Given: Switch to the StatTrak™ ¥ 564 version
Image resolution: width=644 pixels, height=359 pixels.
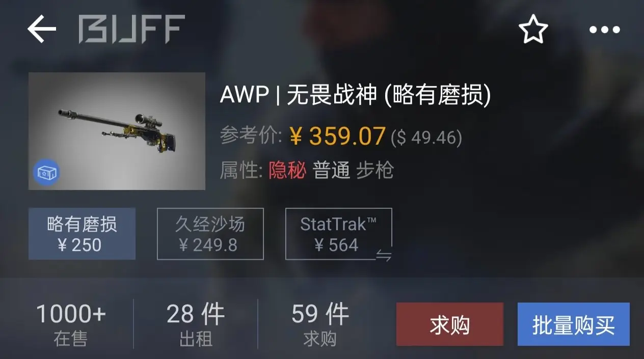Looking at the screenshot, I should 338,234.
